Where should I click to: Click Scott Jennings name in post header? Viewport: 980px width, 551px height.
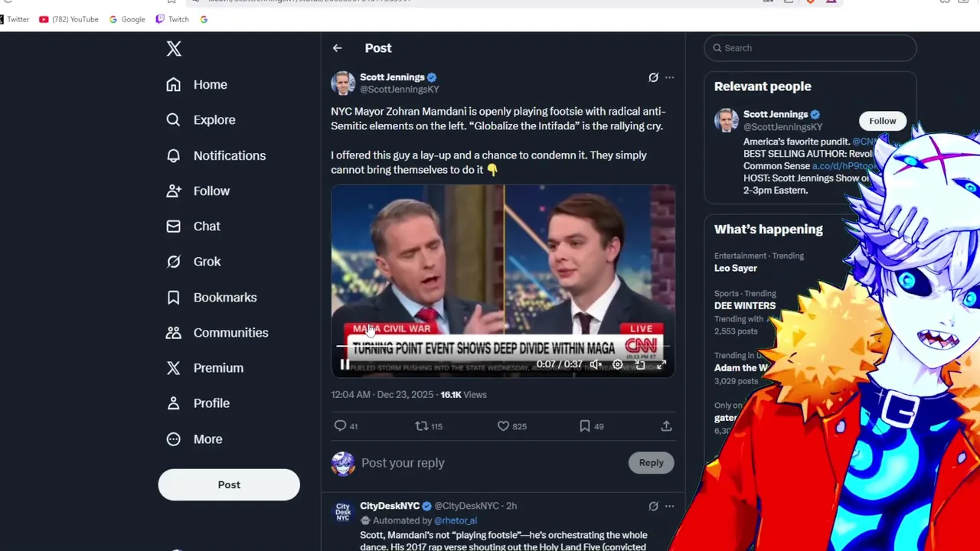(392, 77)
